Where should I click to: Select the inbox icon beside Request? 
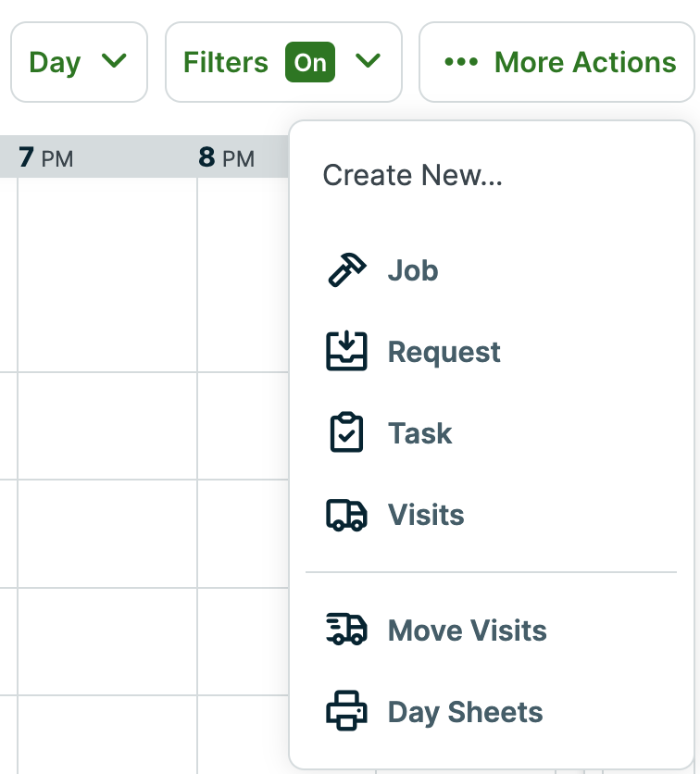coord(346,352)
